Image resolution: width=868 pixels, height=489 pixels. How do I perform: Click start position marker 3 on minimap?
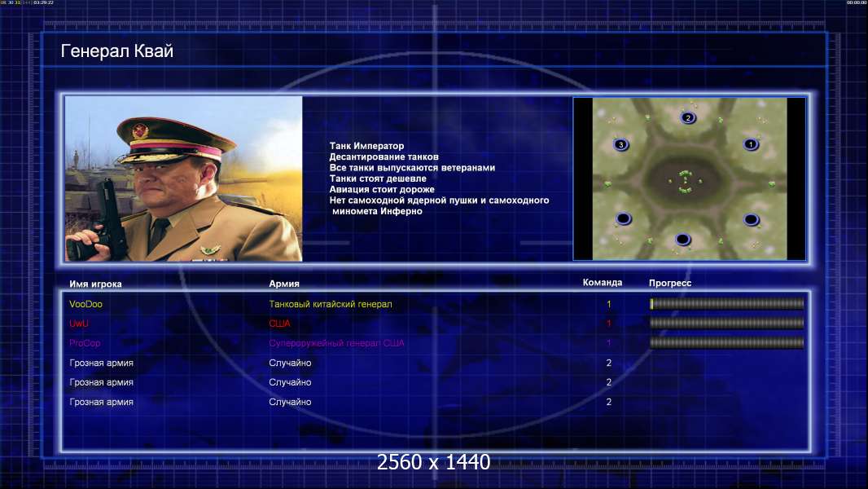click(621, 144)
